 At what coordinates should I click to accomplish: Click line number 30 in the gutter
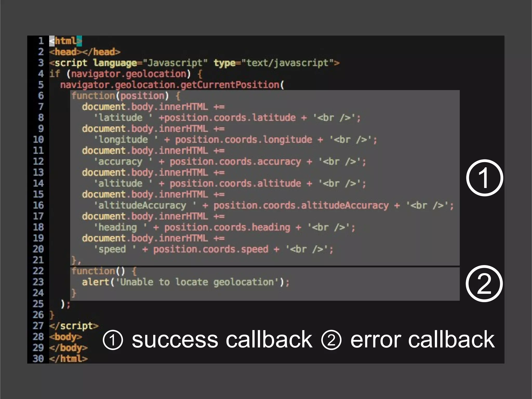[x=38, y=359]
